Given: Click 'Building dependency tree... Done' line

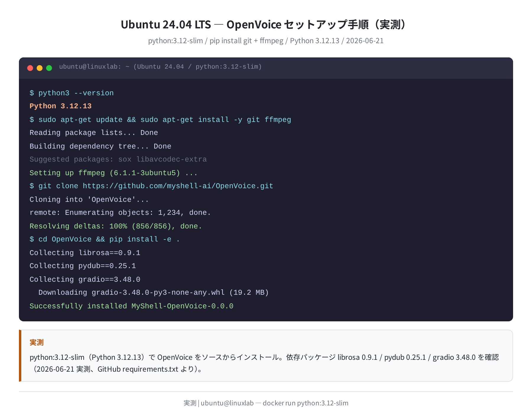Looking at the screenshot, I should (100, 146).
